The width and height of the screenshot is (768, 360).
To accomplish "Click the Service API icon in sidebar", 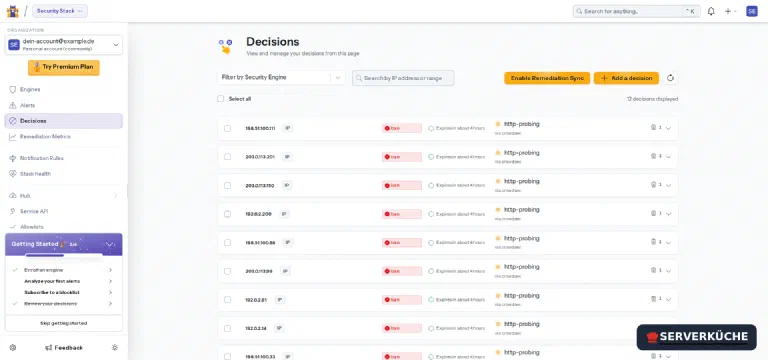I will point(13,211).
